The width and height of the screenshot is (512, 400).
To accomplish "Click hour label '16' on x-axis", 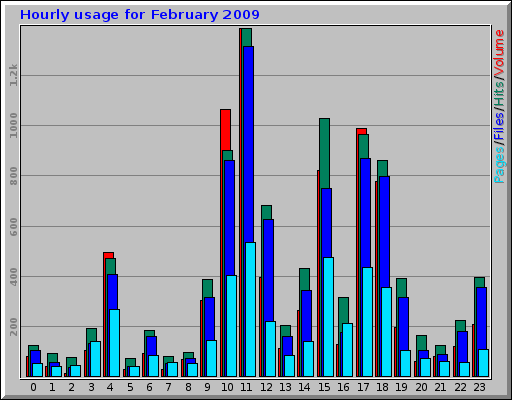I will tap(343, 387).
